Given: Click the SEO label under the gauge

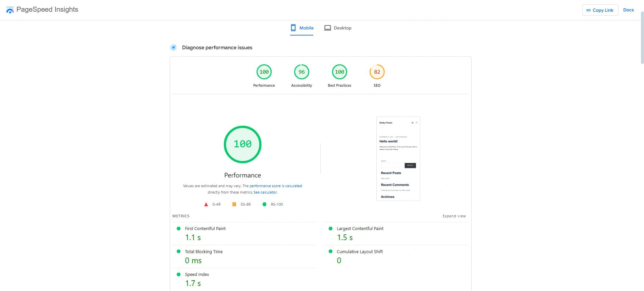Looking at the screenshot, I should coord(377,85).
